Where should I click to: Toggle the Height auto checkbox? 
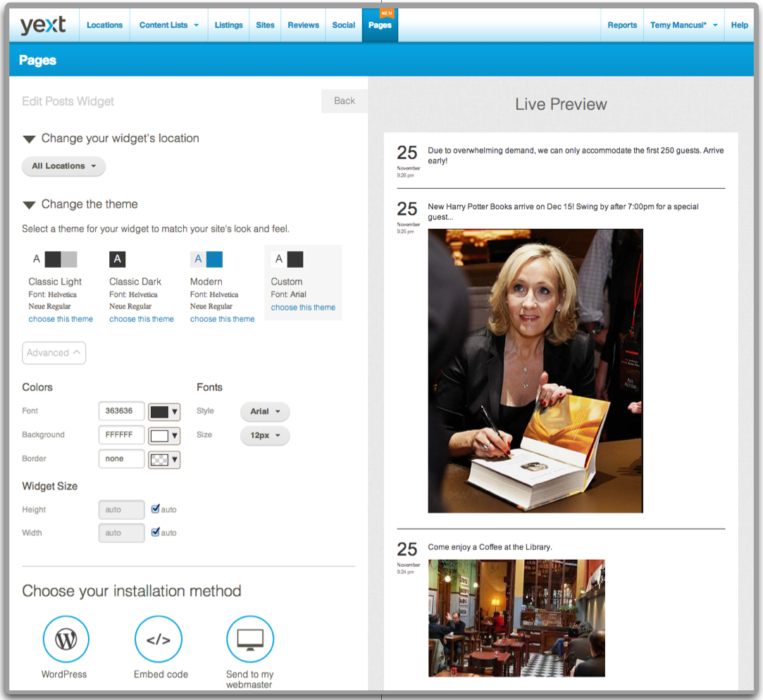coord(156,509)
